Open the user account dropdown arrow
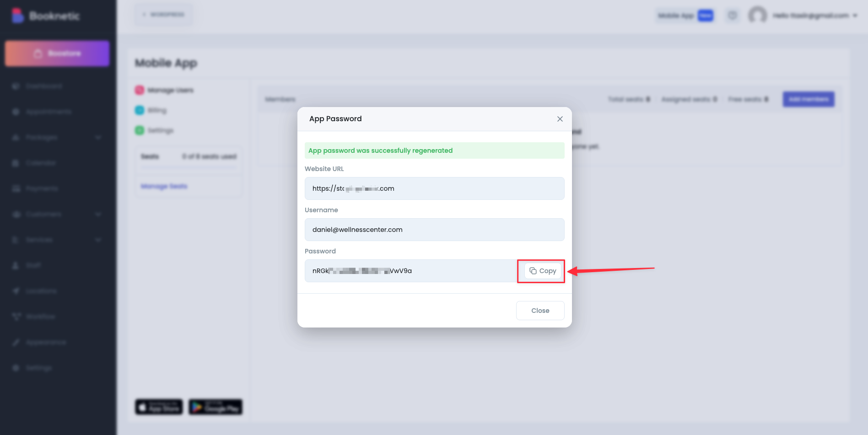This screenshot has height=435, width=868. 855,16
